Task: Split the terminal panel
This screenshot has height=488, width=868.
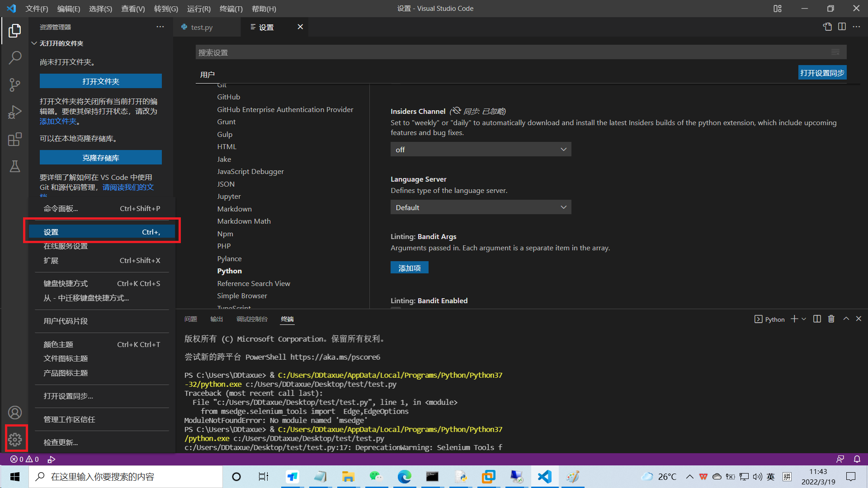Action: click(x=817, y=319)
